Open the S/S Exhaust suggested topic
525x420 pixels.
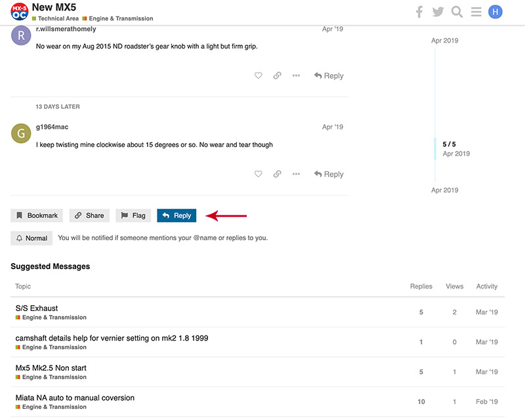click(x=36, y=307)
